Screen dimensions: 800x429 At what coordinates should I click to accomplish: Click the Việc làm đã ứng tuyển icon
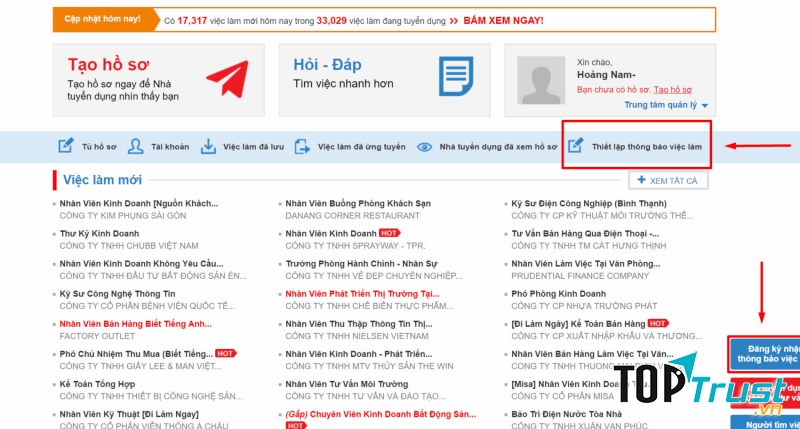point(303,146)
